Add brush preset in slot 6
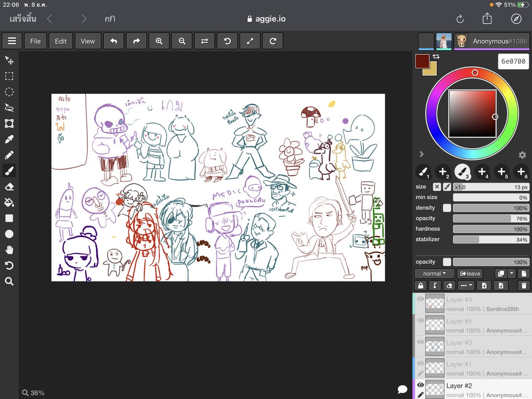Screen dimensions: 532x399 (x=521, y=172)
